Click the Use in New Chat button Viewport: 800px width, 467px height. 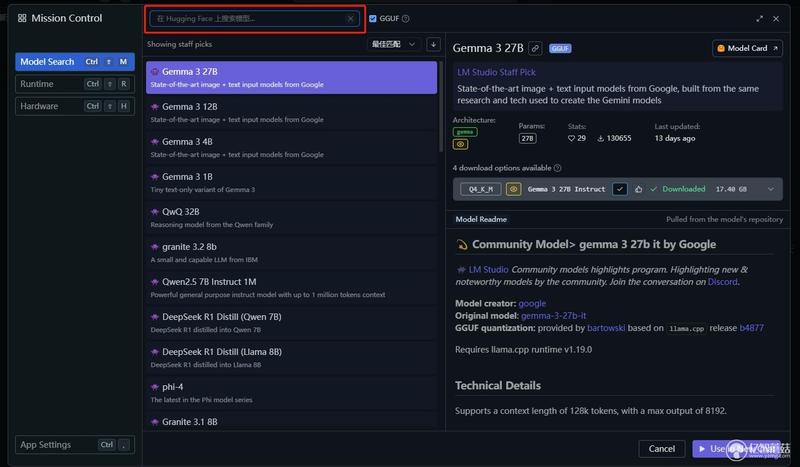pyautogui.click(x=738, y=449)
